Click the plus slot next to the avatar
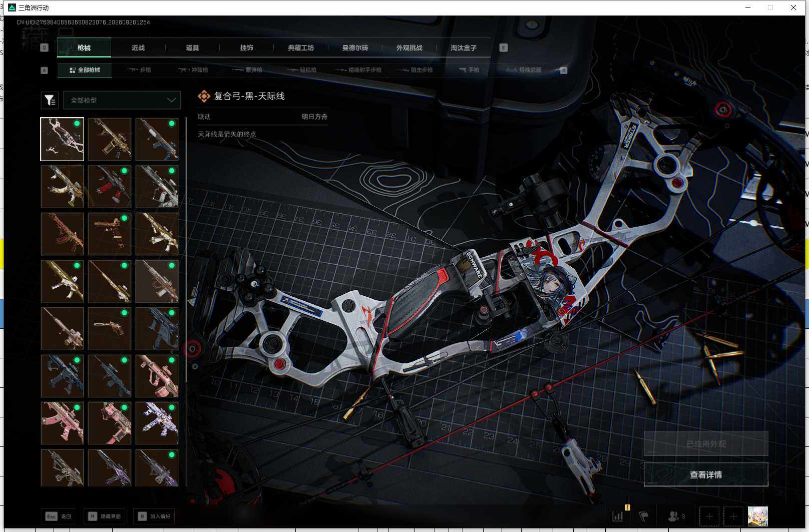 tap(733, 516)
